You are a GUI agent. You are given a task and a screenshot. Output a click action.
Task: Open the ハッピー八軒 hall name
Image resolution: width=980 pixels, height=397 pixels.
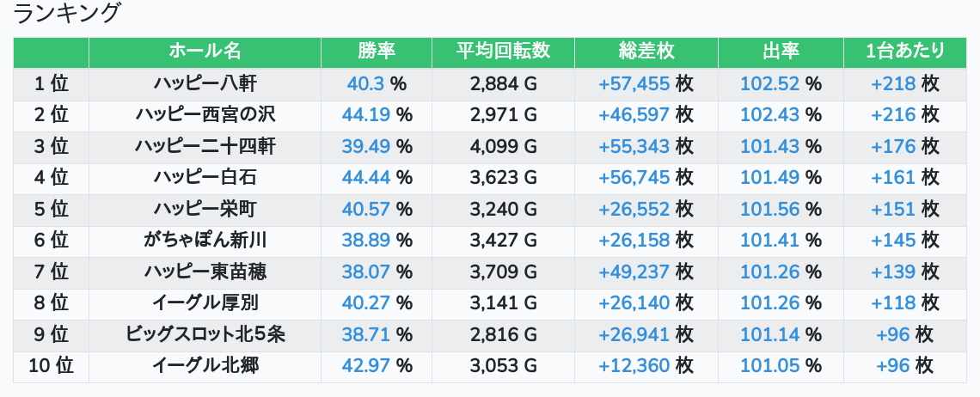point(205,83)
